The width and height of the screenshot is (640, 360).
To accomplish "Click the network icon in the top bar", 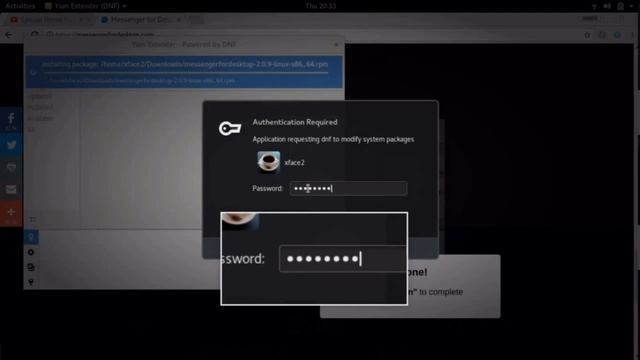I will (x=594, y=6).
